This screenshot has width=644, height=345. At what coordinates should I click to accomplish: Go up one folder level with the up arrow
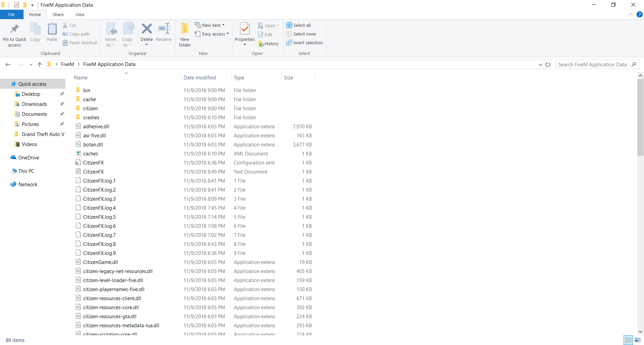click(40, 65)
